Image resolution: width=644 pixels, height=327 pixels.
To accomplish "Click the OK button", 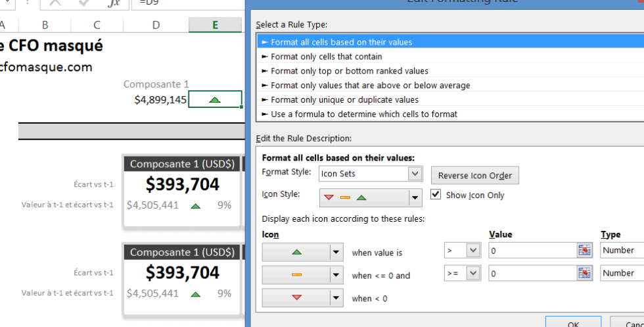I will 573,322.
